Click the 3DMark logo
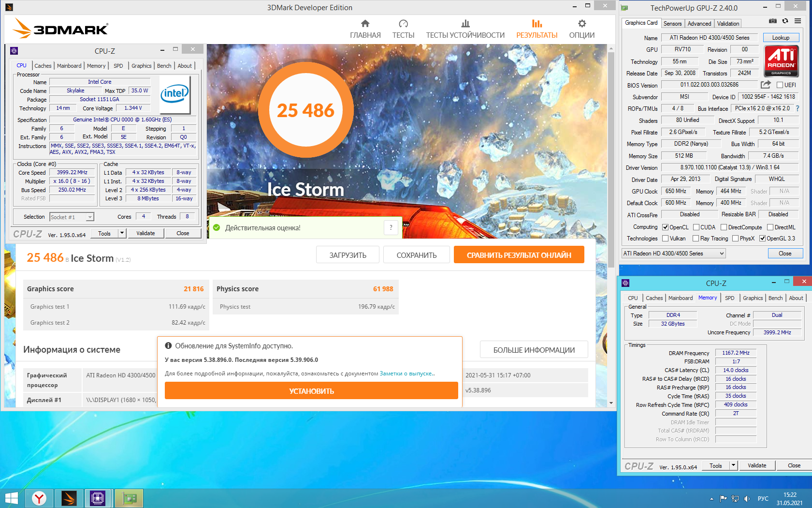 click(60, 29)
